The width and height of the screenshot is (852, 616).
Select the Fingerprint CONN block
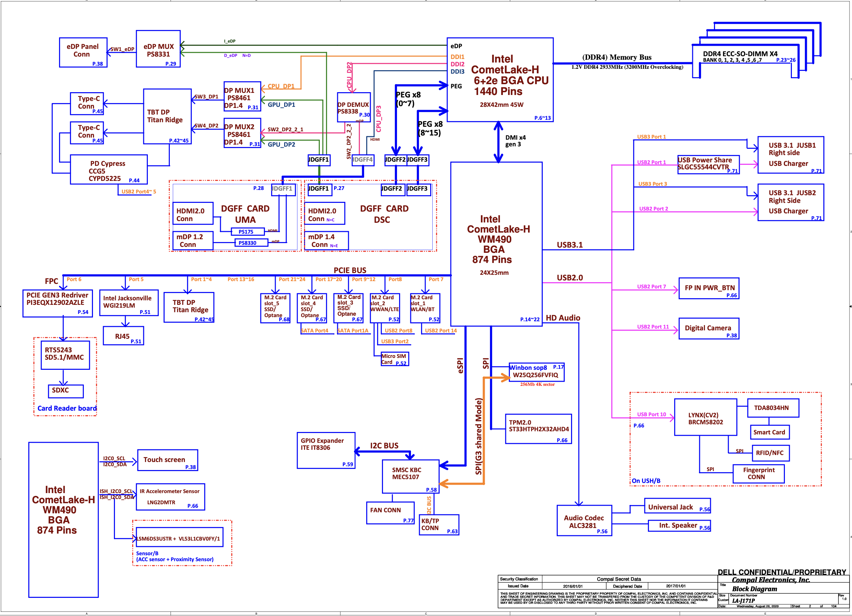758,474
